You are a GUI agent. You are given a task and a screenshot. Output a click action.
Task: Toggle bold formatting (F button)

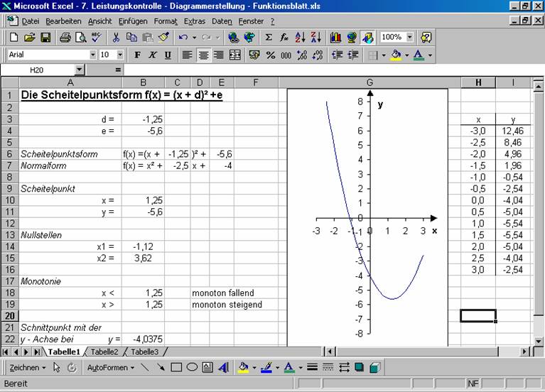pyautogui.click(x=137, y=55)
